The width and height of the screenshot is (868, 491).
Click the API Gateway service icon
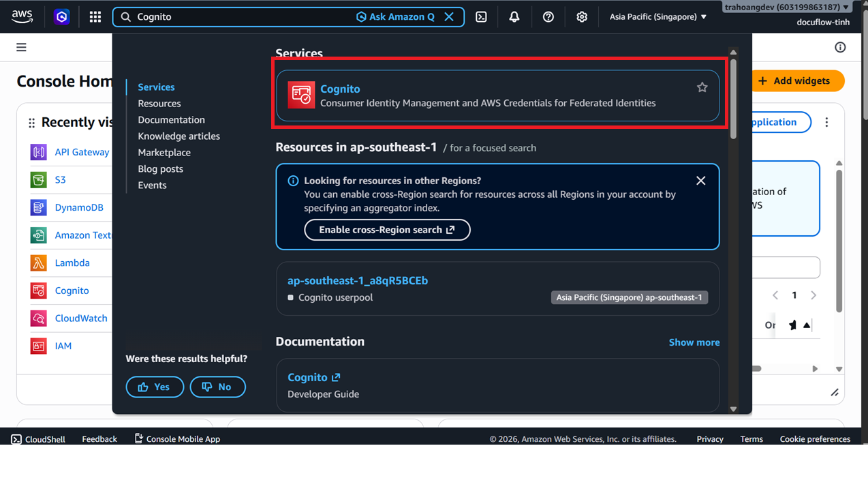click(x=39, y=152)
